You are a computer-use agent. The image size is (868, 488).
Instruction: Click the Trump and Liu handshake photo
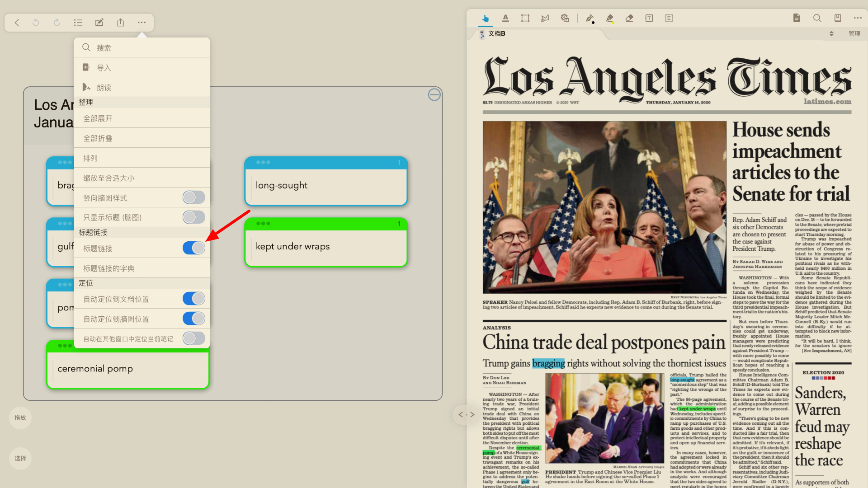[604, 418]
